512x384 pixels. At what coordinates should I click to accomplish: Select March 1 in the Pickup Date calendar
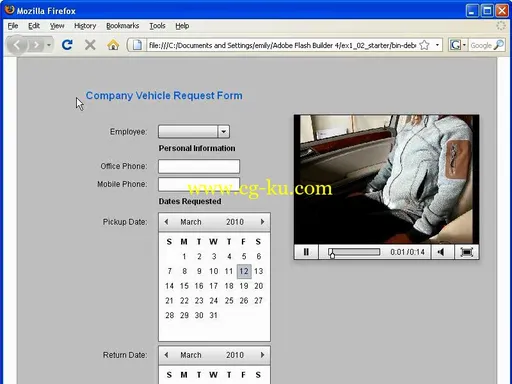[184, 256]
